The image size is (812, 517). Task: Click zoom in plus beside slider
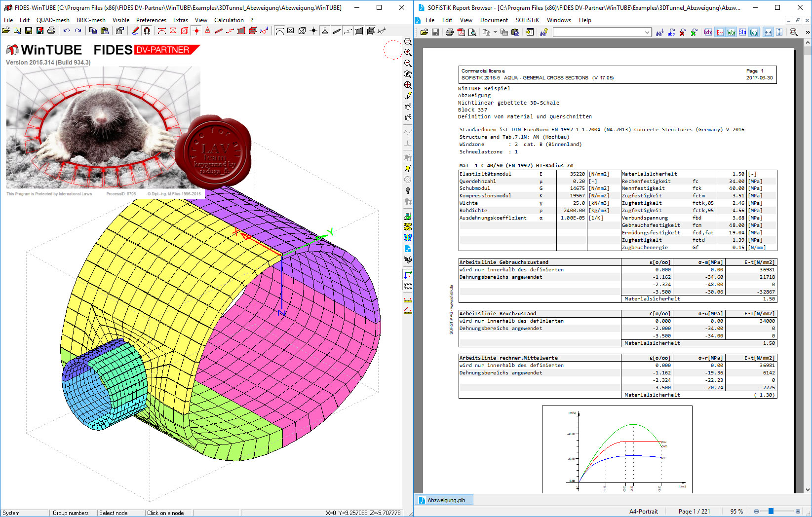[798, 512]
